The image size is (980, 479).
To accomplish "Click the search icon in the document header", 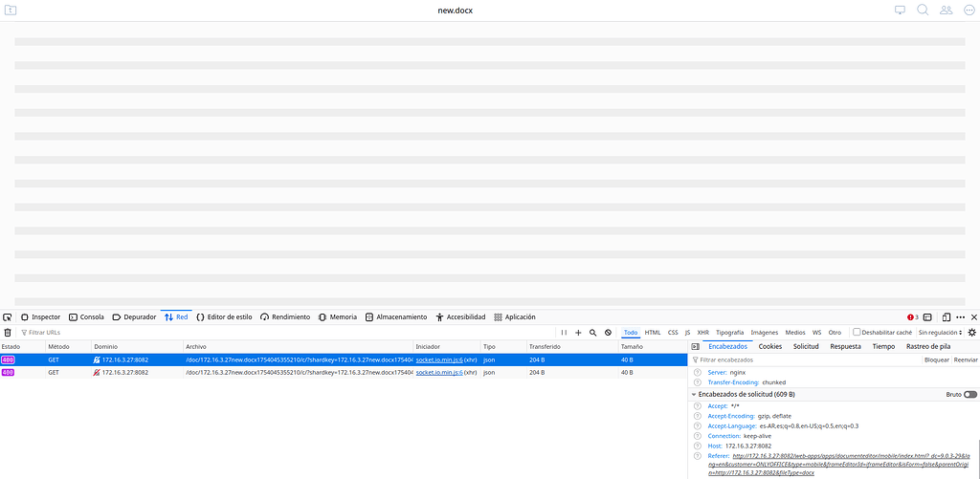I will coord(924,10).
